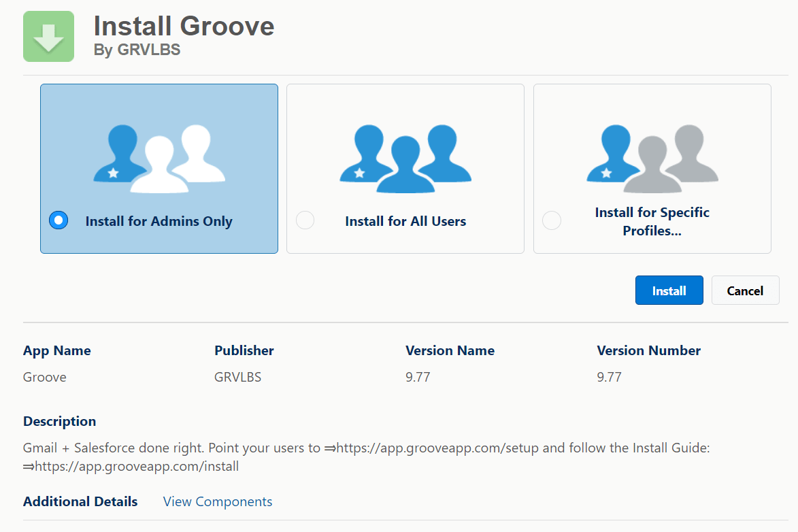798x532 pixels.
Task: Click the Description heading
Action: tap(60, 421)
